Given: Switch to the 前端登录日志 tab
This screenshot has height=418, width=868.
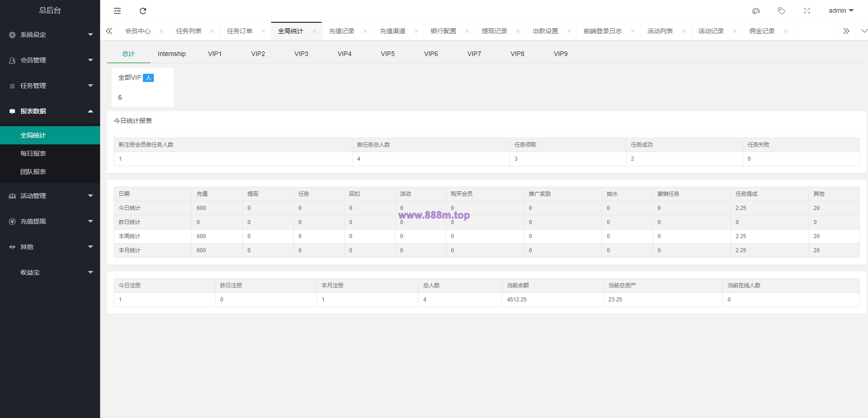Looking at the screenshot, I should point(603,31).
